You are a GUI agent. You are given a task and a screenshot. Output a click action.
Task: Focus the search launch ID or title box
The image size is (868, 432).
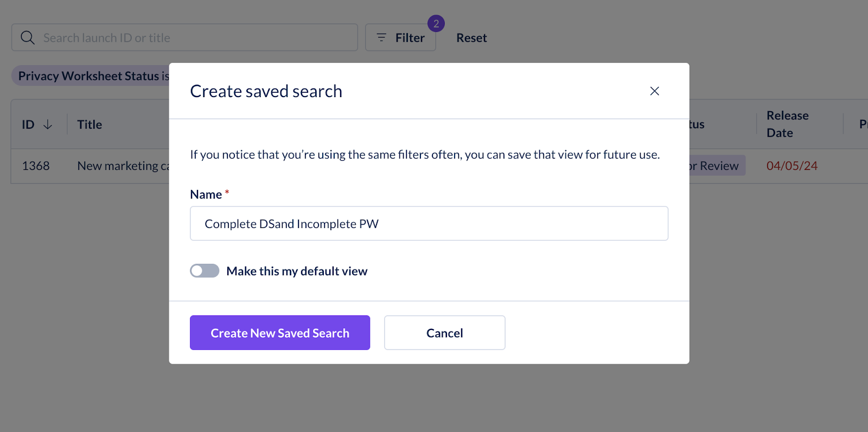(x=184, y=37)
